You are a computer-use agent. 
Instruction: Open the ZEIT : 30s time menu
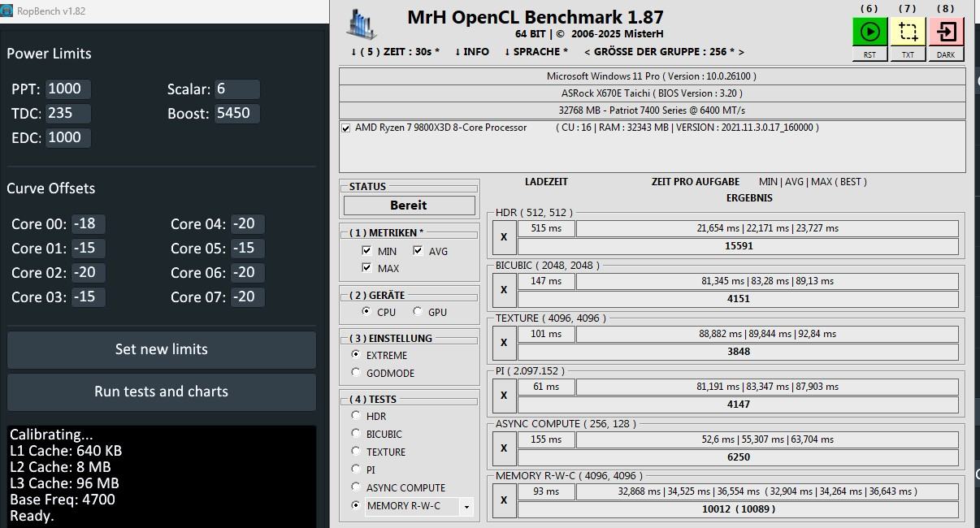395,51
